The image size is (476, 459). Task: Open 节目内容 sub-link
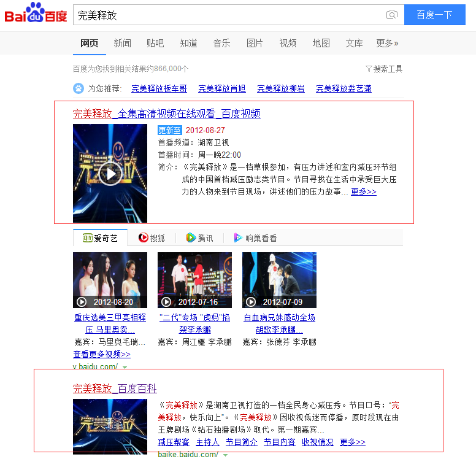coord(280,442)
